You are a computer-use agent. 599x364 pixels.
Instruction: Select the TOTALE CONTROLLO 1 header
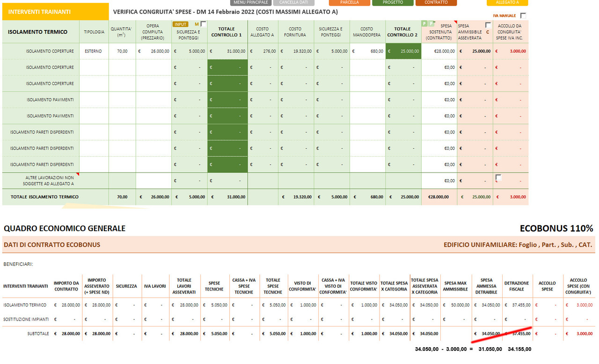click(227, 32)
